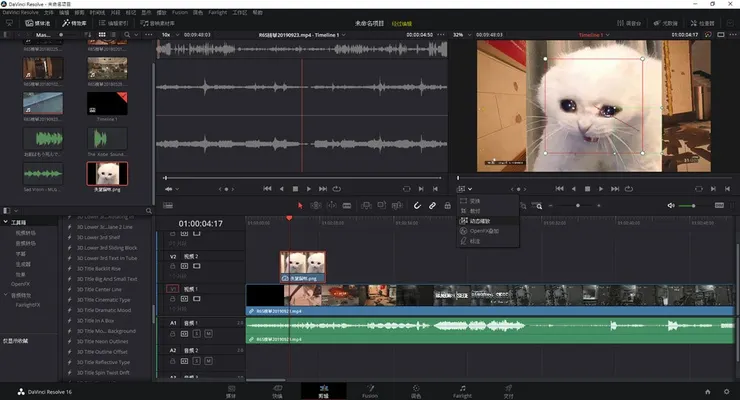This screenshot has height=400, width=740.
Task: Open the Mixer panel button
Action: tap(629, 23)
